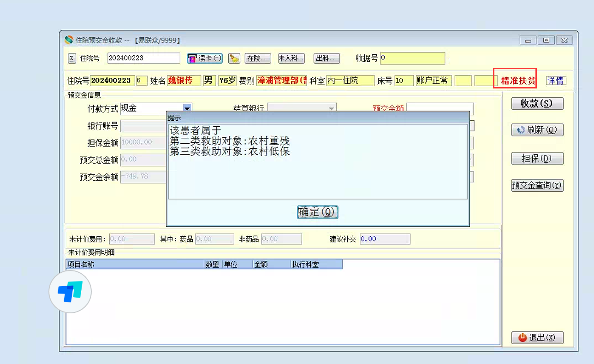This screenshot has width=594, height=364.
Task: Open the 在院.. patient list button
Action: tap(257, 58)
